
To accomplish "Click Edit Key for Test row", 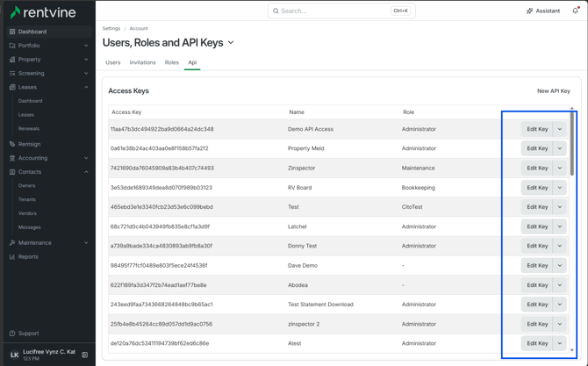I will [x=537, y=207].
